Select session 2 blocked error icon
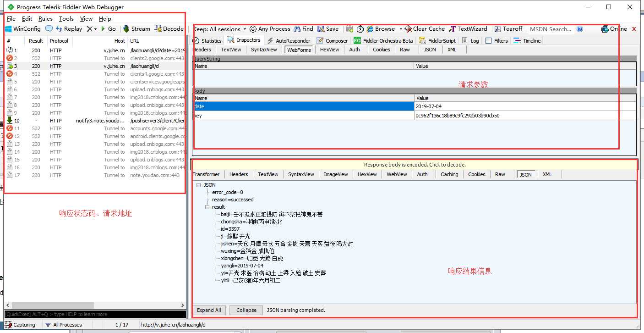 pyautogui.click(x=10, y=58)
